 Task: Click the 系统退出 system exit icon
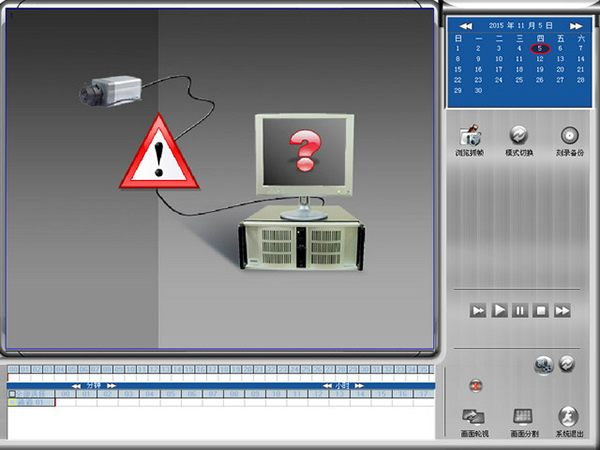pos(568,417)
